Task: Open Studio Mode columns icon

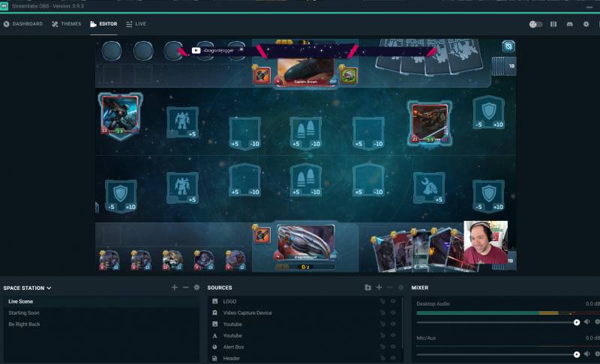Action: (x=553, y=24)
